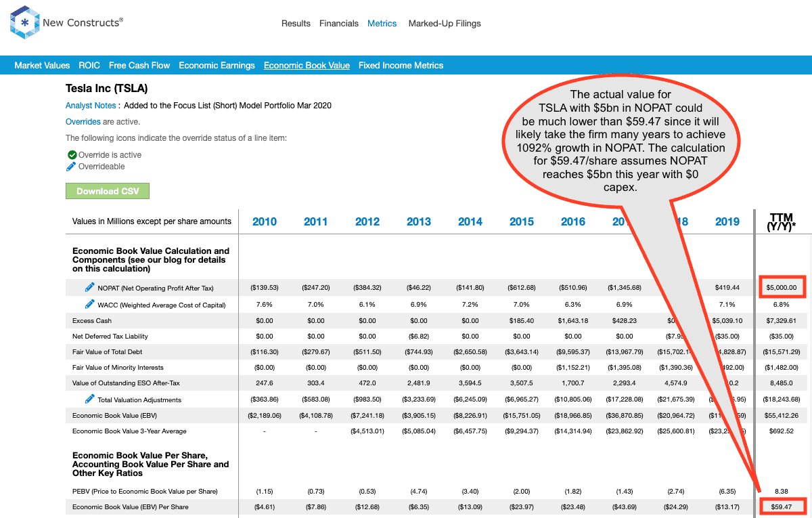Click the 'Fair Value of Total Debt' label

coord(108,351)
